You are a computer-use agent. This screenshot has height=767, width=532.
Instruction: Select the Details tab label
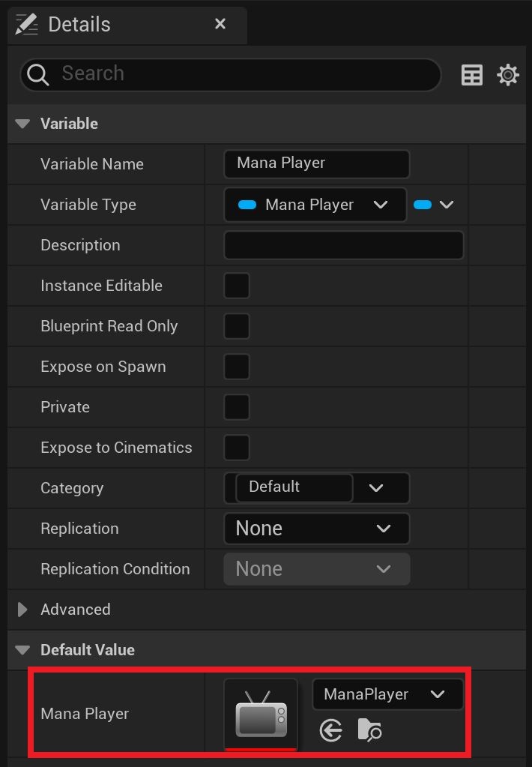point(79,23)
